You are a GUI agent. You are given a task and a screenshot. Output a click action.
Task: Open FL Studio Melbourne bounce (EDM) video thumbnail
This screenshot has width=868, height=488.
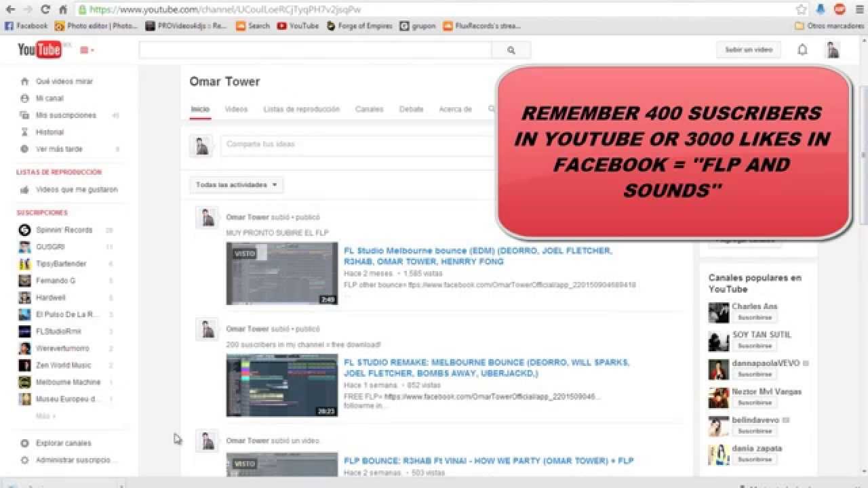click(x=281, y=273)
